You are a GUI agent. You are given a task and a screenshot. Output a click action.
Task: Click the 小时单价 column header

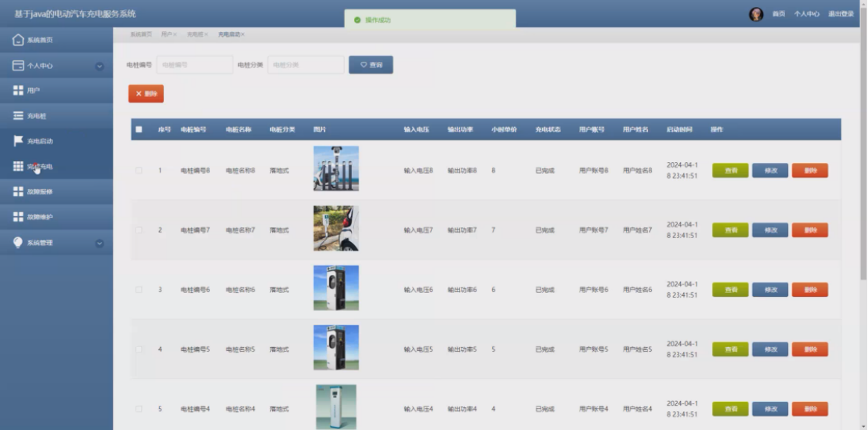pos(505,129)
